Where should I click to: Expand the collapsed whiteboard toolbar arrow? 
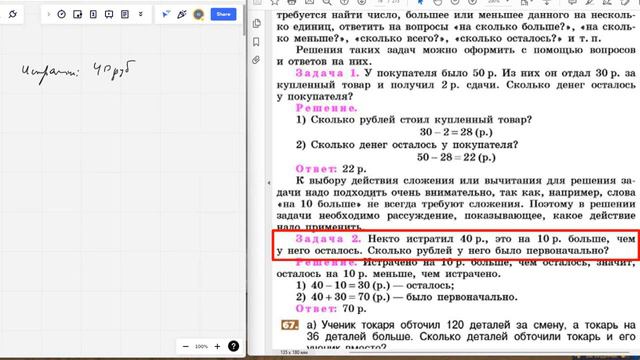pyautogui.click(x=49, y=14)
